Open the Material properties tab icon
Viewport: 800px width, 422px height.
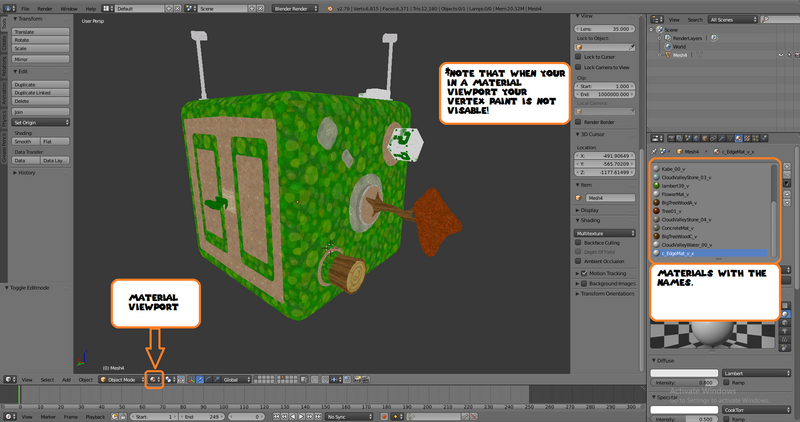click(x=739, y=138)
